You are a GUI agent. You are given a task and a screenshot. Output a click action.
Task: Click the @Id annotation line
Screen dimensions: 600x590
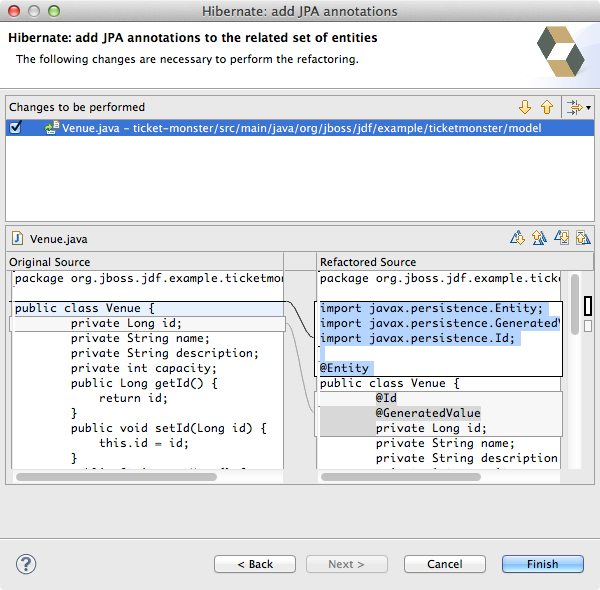[x=386, y=398]
